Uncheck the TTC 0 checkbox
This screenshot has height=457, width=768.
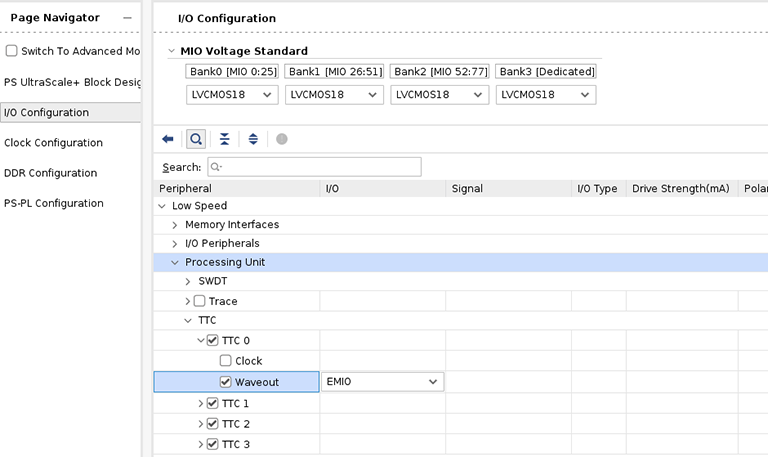click(x=212, y=341)
